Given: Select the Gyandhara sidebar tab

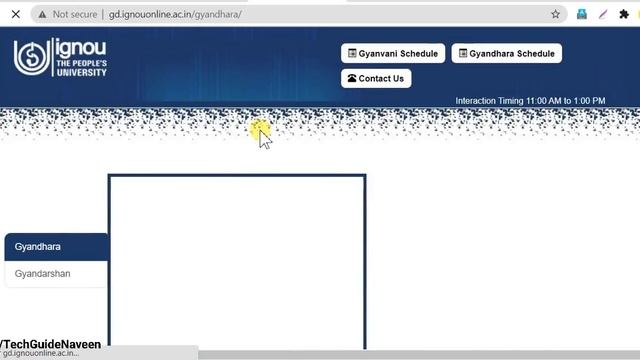Looking at the screenshot, I should coord(56,247).
